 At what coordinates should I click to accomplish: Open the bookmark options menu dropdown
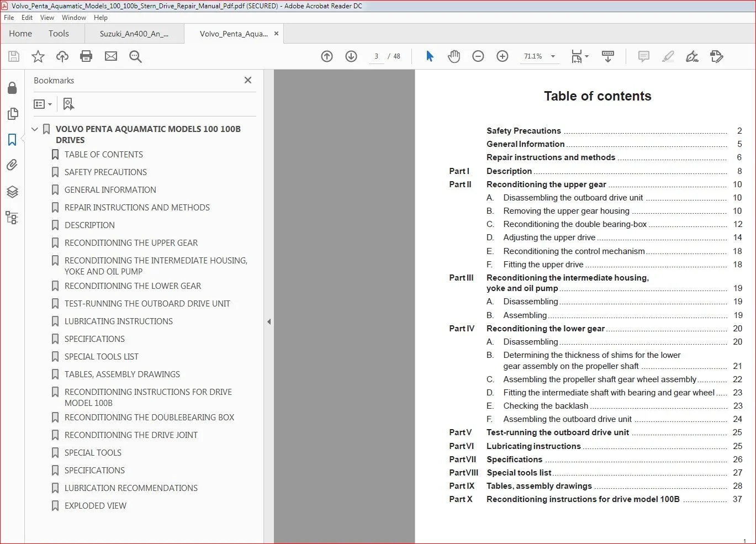pyautogui.click(x=43, y=104)
